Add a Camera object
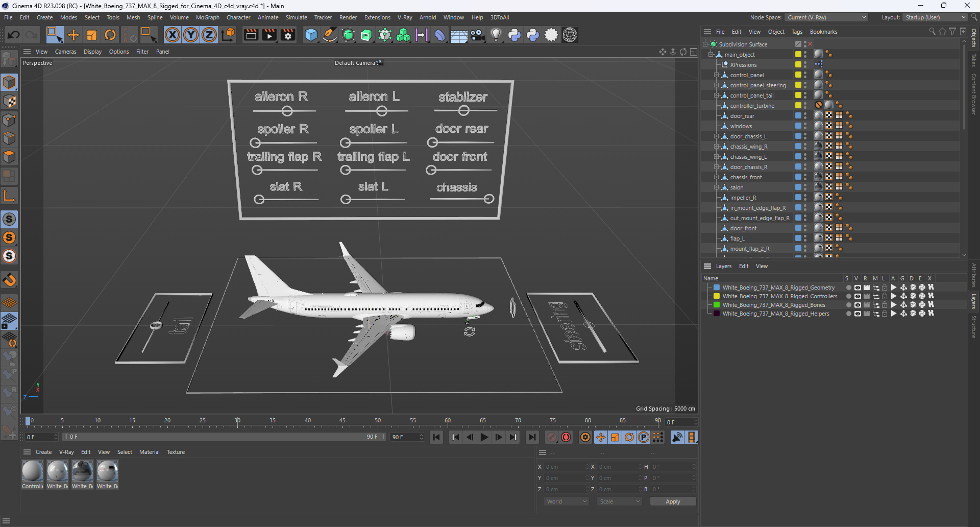The width and height of the screenshot is (980, 527). (x=477, y=35)
